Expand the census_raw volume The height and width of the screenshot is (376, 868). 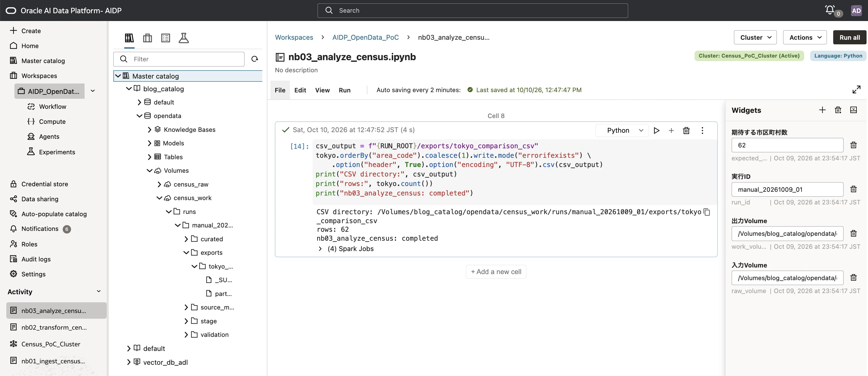[159, 185]
